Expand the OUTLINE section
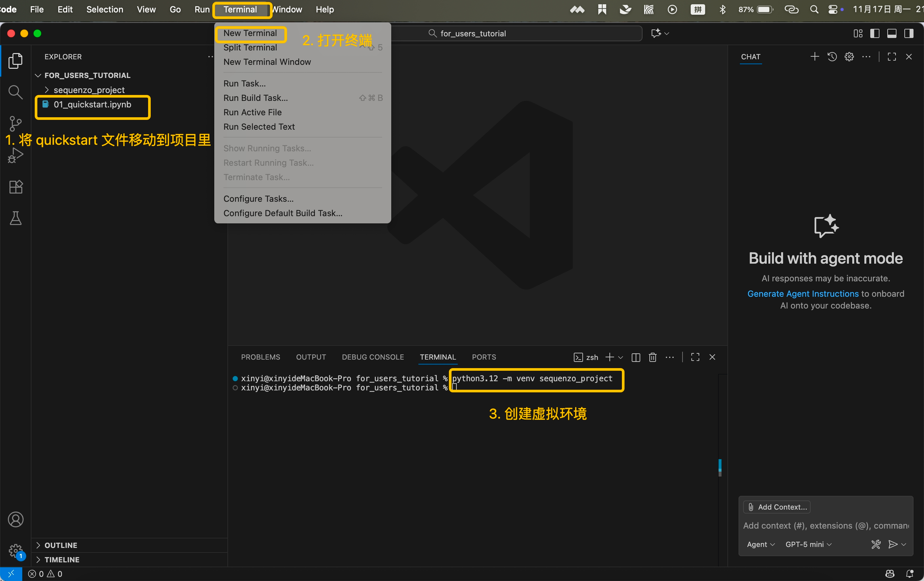924x581 pixels. 61,545
